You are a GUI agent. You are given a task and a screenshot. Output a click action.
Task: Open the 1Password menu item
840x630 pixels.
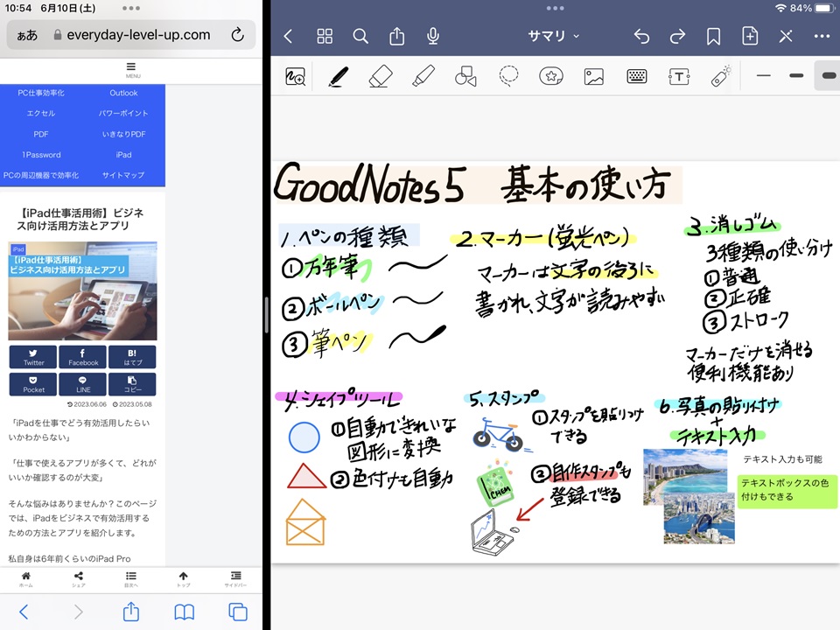[41, 155]
